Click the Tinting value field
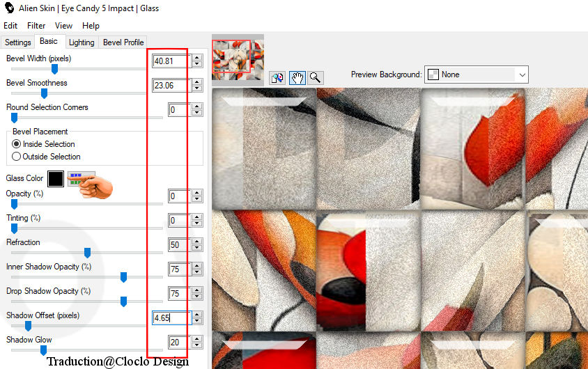 point(180,220)
